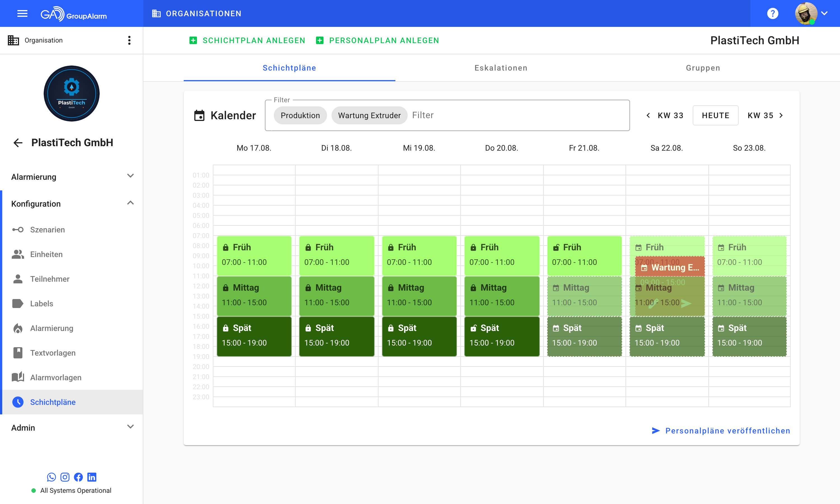
Task: Select Schichtpläne in the sidebar
Action: pyautogui.click(x=73, y=402)
